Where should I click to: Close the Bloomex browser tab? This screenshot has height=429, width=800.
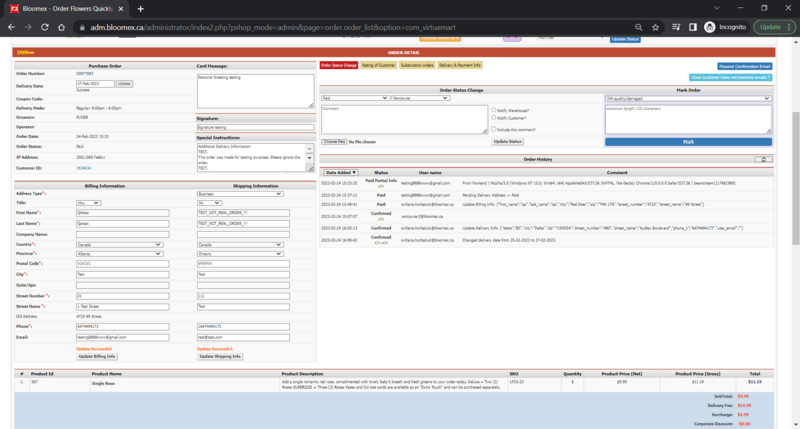coord(121,9)
